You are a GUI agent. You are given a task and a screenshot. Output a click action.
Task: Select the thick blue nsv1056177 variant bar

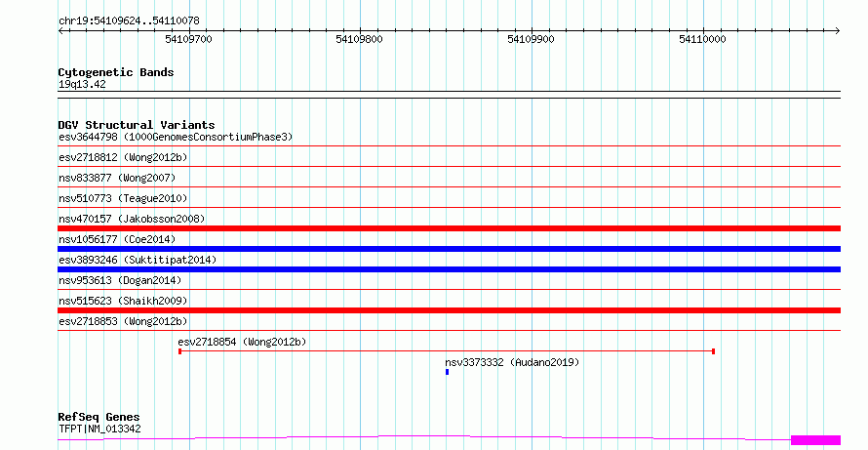pyautogui.click(x=449, y=249)
